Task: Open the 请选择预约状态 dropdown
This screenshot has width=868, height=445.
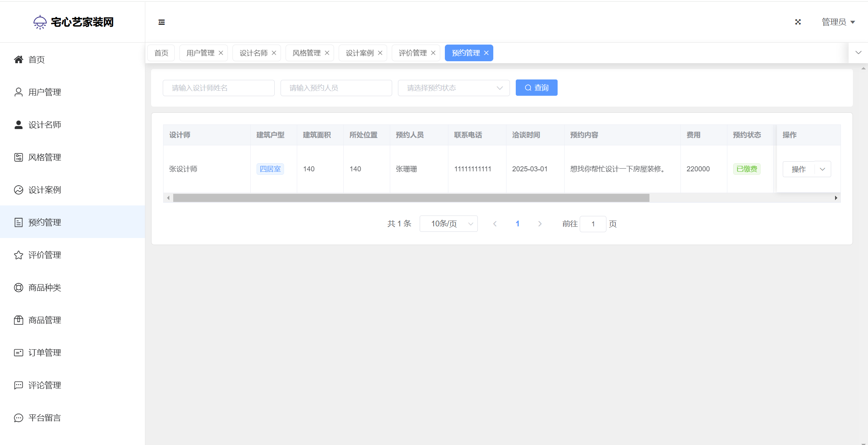Action: [453, 88]
